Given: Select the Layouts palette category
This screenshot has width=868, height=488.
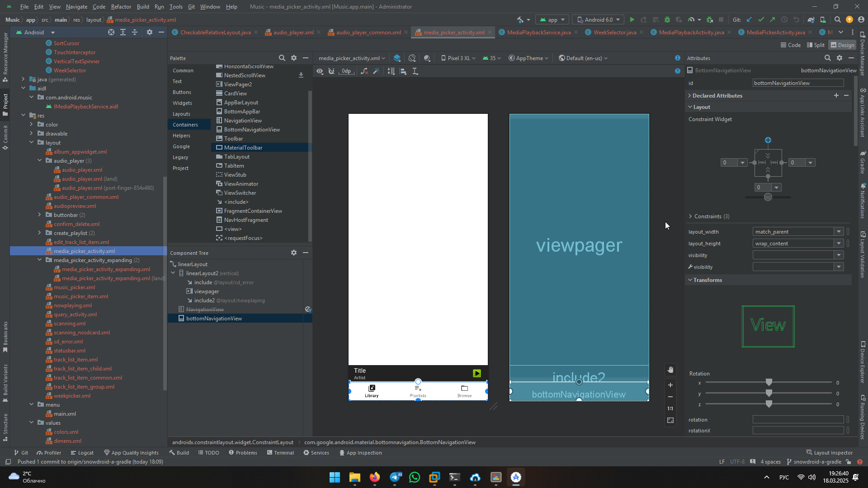Looking at the screenshot, I should click(181, 114).
